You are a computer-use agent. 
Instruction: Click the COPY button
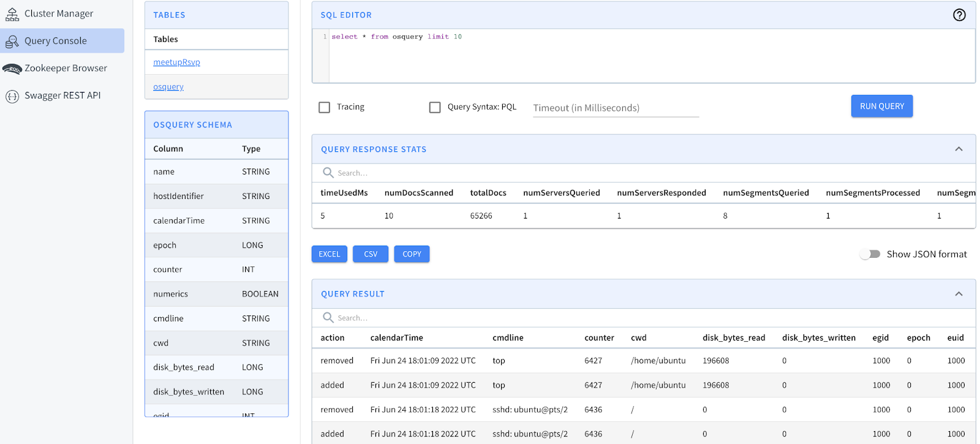coord(412,254)
